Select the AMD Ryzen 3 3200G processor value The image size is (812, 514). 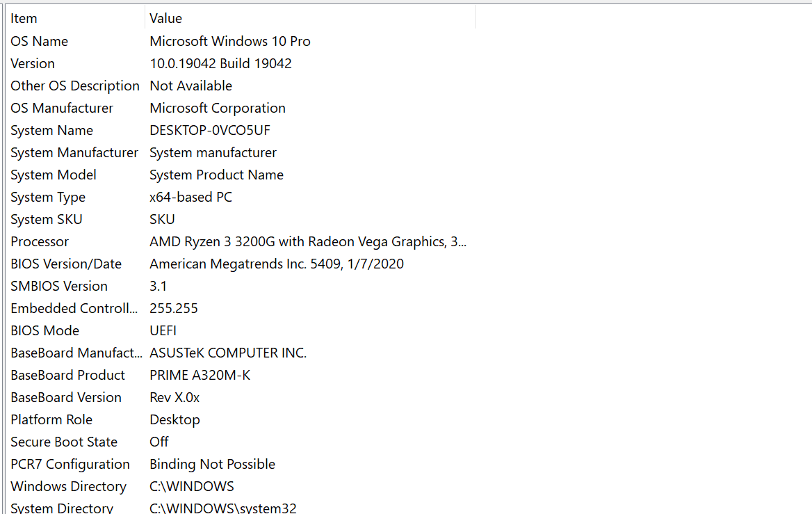point(307,242)
